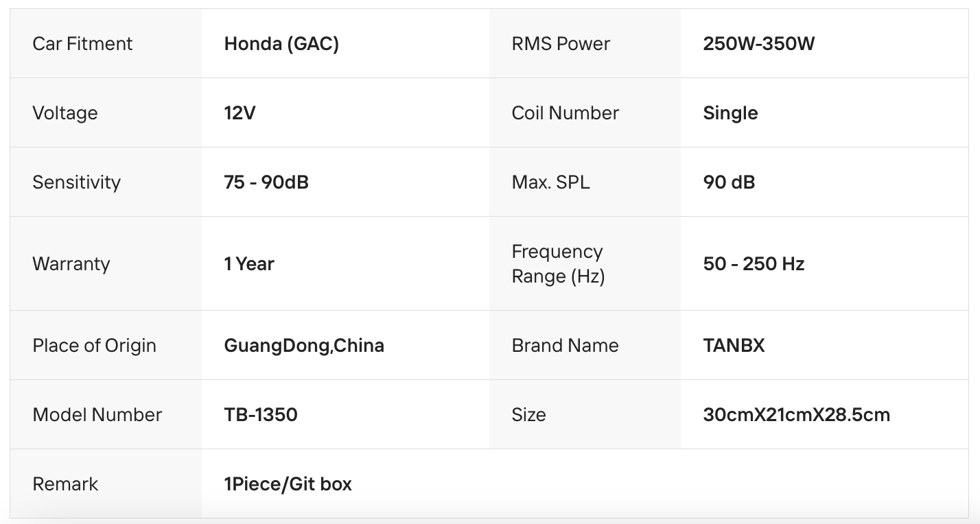Click the Max. SPL label
980x524 pixels.
coord(550,182)
